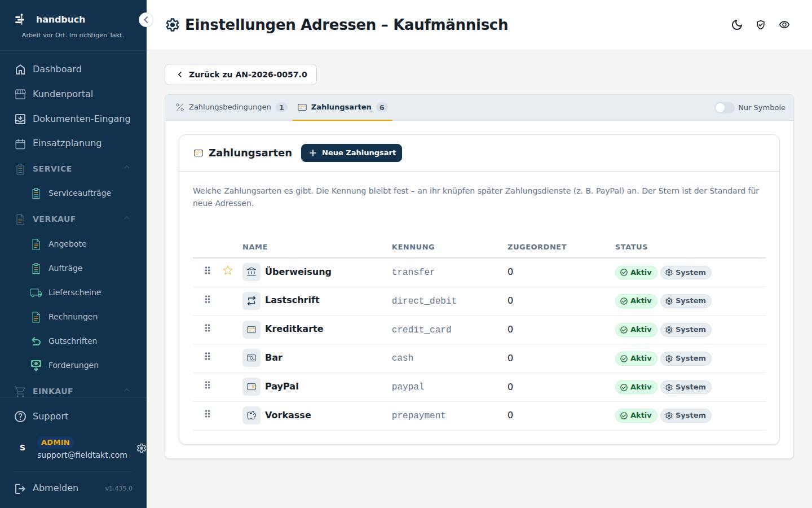The width and height of the screenshot is (812, 508).
Task: Click Neue Zahlungsart button
Action: pyautogui.click(x=351, y=153)
